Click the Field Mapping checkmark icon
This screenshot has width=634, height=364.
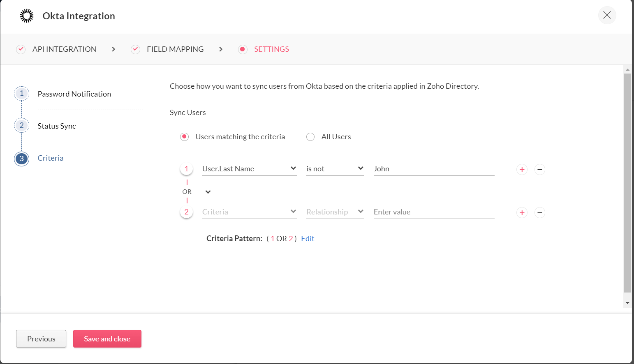coord(135,49)
